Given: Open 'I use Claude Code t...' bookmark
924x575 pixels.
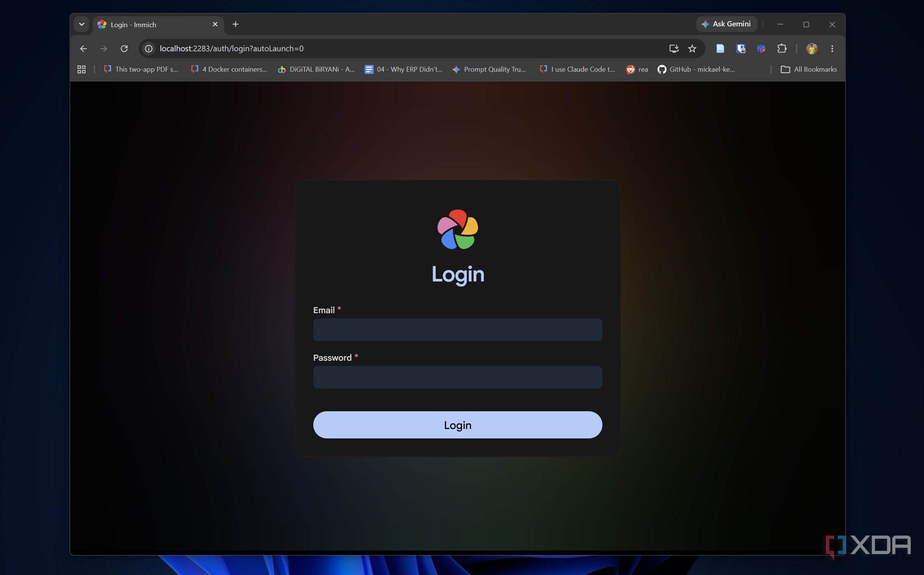Looking at the screenshot, I should pos(577,69).
